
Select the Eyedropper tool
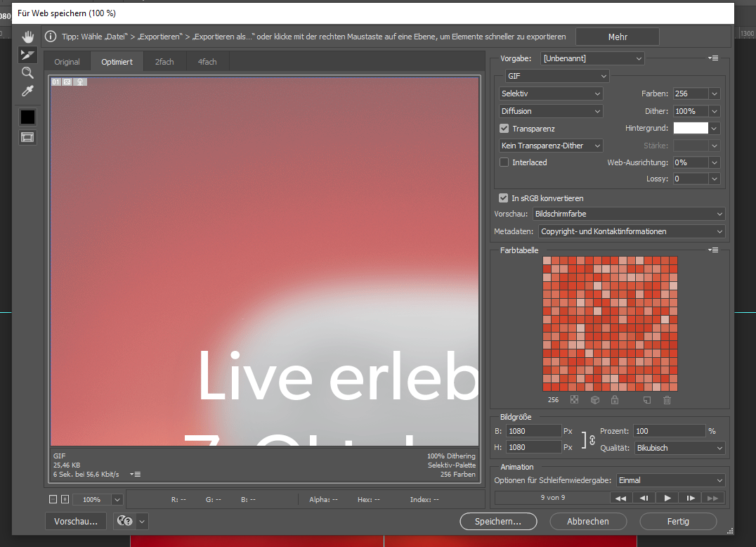point(27,90)
